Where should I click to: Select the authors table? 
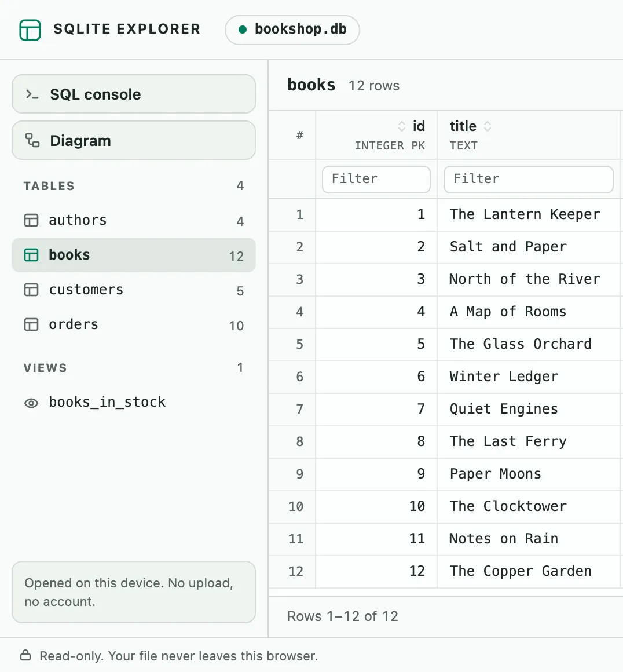[x=134, y=220]
